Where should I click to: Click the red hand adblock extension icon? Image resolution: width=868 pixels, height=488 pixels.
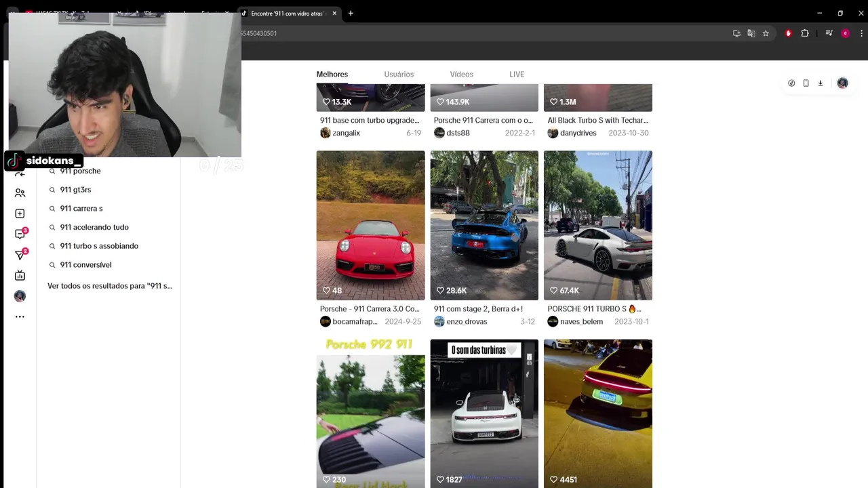coord(788,33)
